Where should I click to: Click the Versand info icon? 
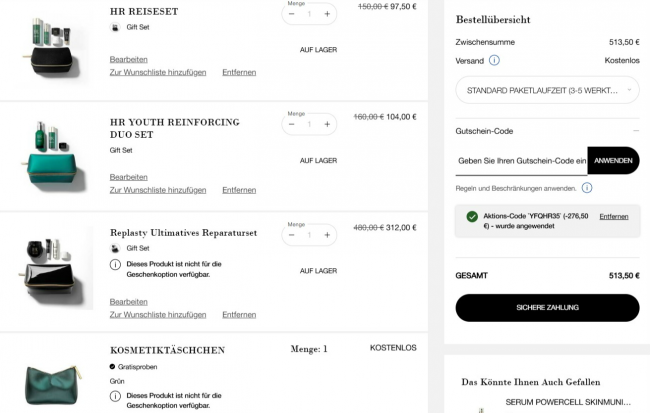pyautogui.click(x=494, y=61)
